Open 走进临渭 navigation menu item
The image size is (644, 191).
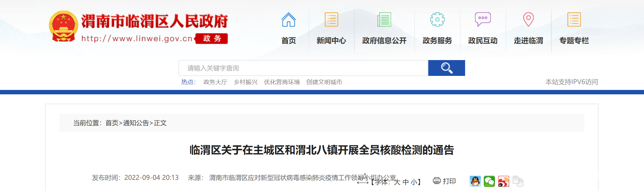528,40
